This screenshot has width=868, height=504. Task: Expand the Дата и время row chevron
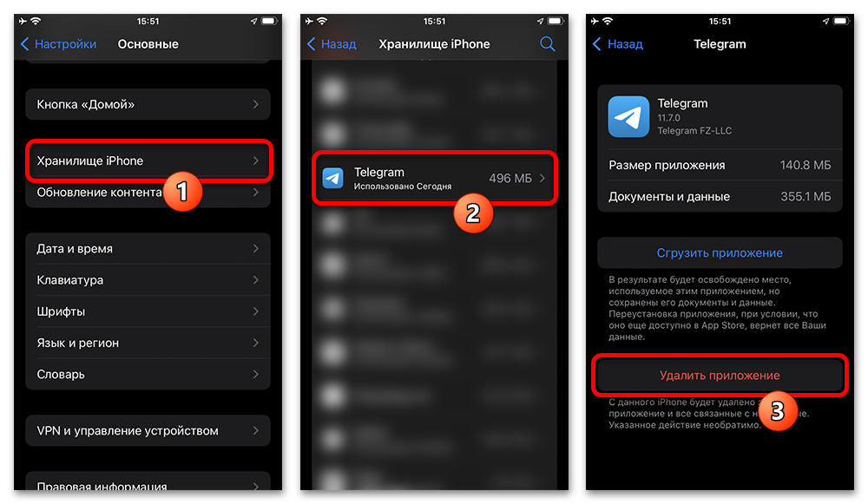(256, 248)
